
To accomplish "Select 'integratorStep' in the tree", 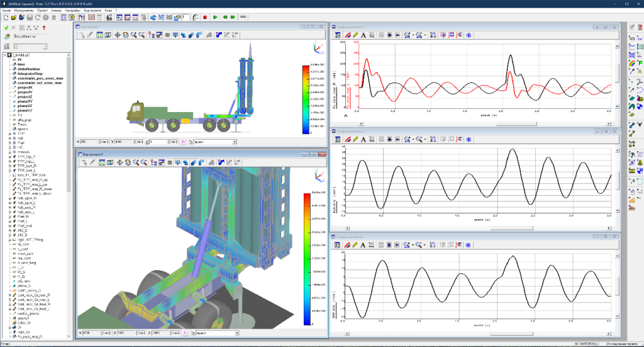I will 30,74.
